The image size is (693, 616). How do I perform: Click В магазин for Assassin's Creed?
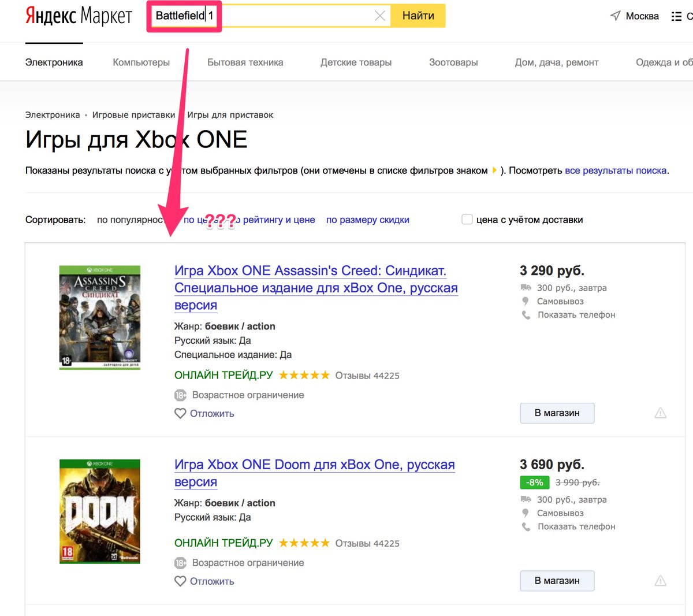click(557, 413)
